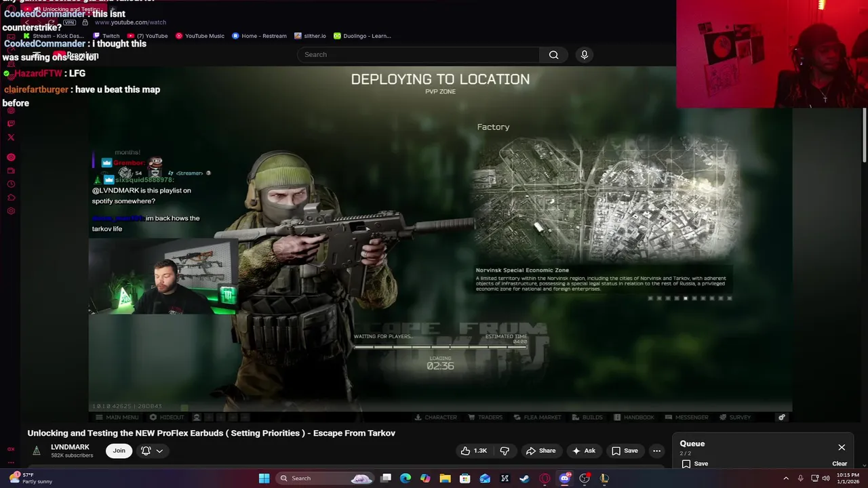Show hidden system tray icons
This screenshot has height=488, width=868.
pyautogui.click(x=786, y=478)
